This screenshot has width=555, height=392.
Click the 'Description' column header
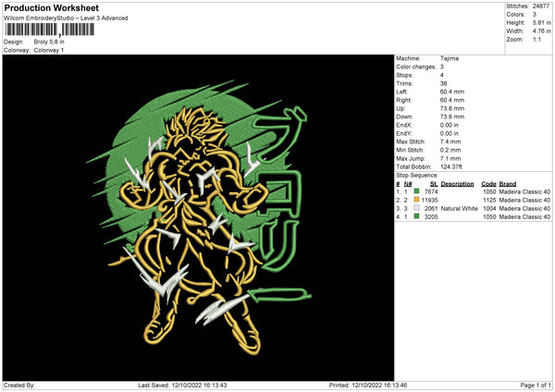(457, 184)
